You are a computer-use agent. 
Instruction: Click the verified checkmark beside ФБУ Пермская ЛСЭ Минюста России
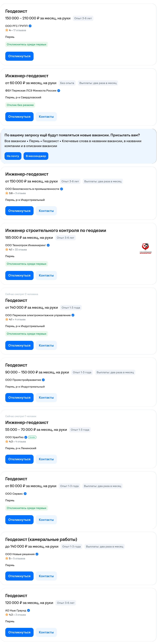[x=59, y=90]
